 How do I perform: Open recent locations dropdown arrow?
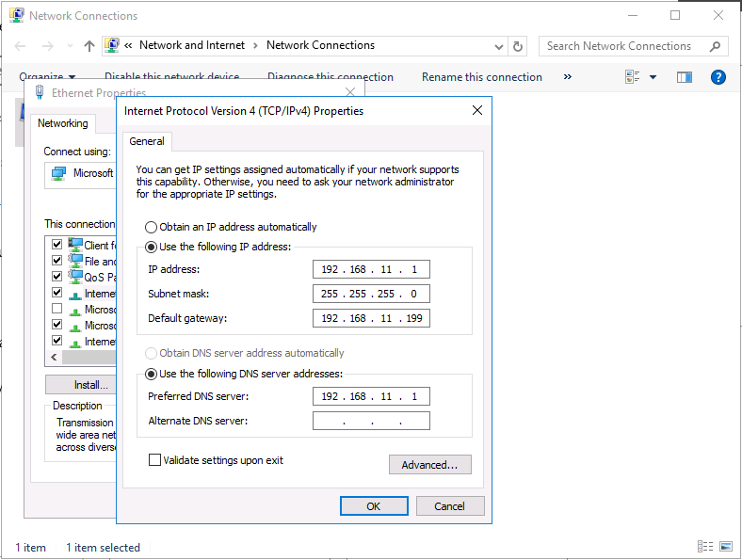click(70, 46)
